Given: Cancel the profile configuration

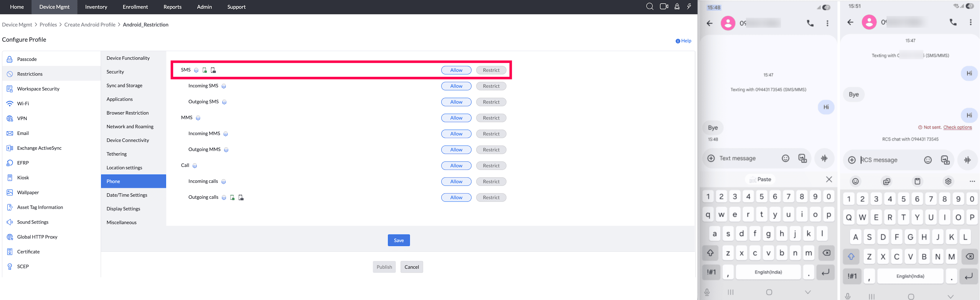Looking at the screenshot, I should click(412, 267).
